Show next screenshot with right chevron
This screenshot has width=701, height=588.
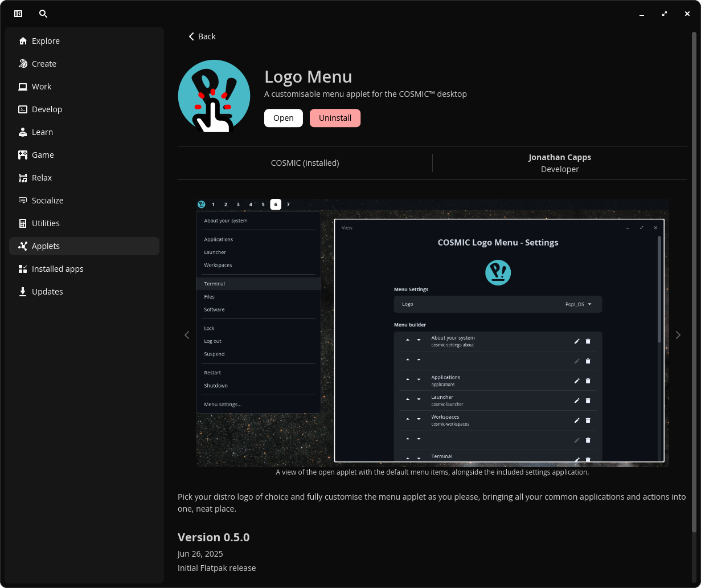678,335
